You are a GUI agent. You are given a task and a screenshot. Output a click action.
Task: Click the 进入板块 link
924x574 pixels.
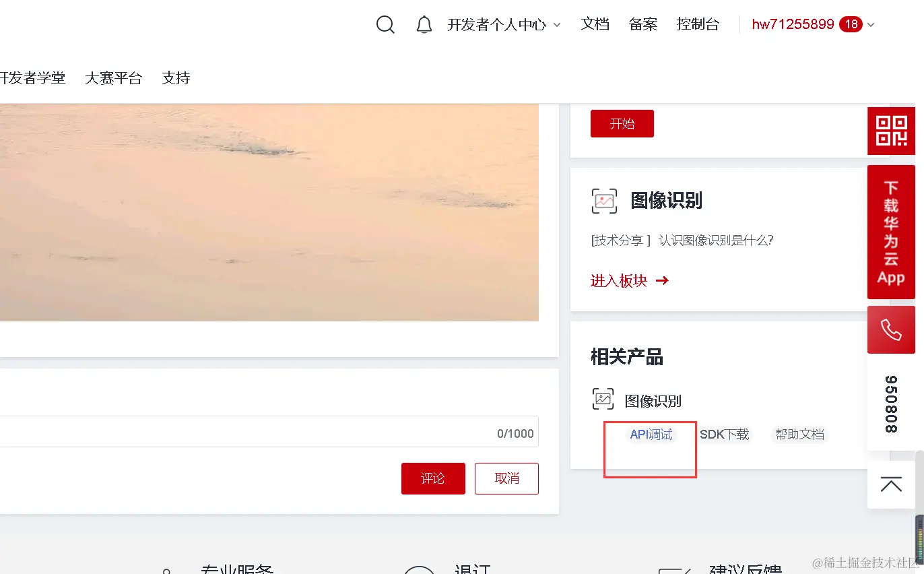pyautogui.click(x=630, y=281)
